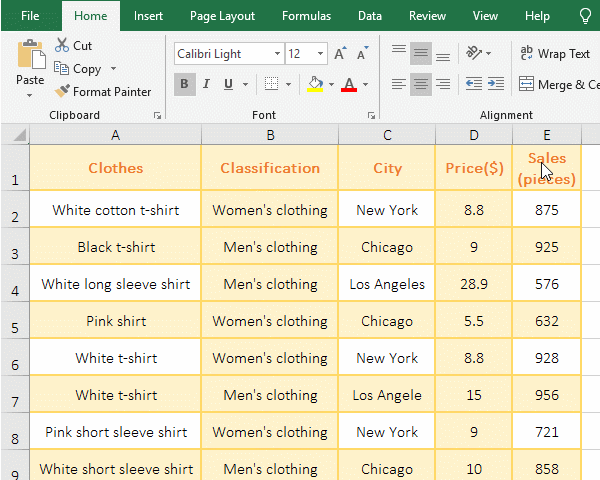This screenshot has height=480, width=600.
Task: Select the sales cell 721
Action: tap(547, 432)
